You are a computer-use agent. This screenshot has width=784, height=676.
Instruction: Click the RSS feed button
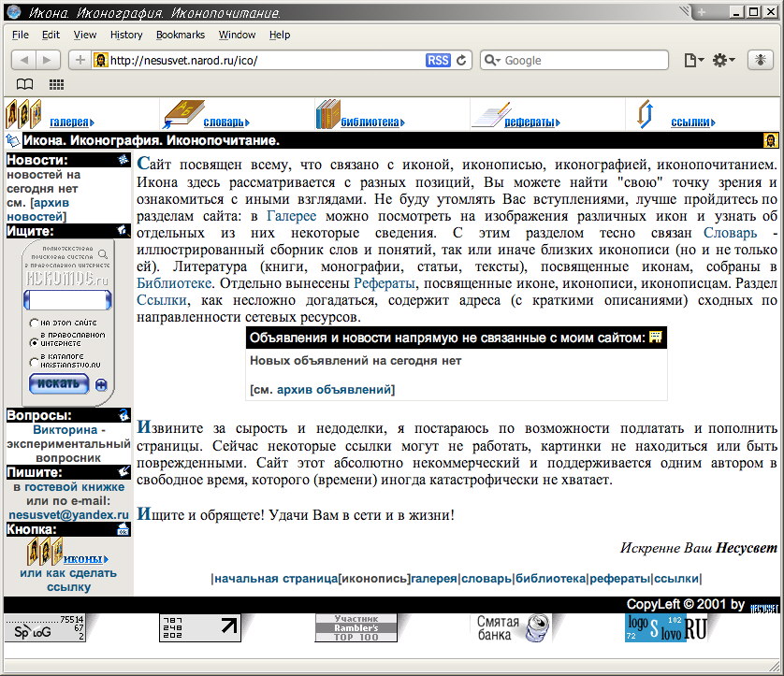coord(438,60)
